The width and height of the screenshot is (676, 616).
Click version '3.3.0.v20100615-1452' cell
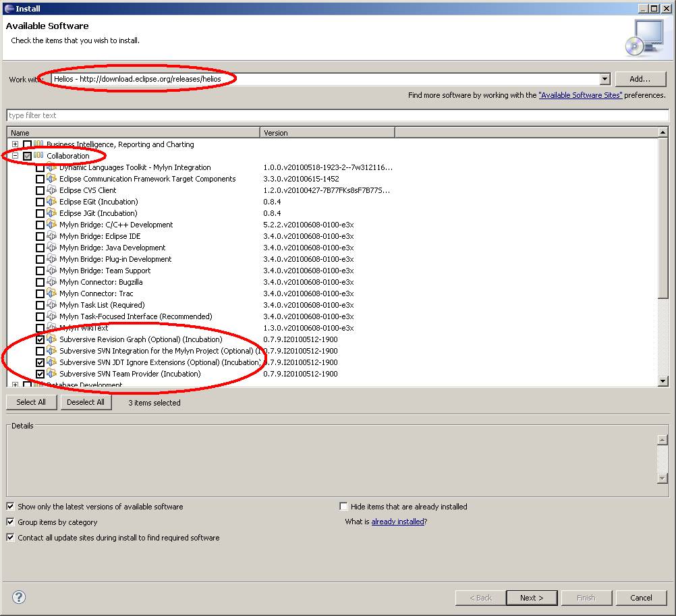pos(301,179)
